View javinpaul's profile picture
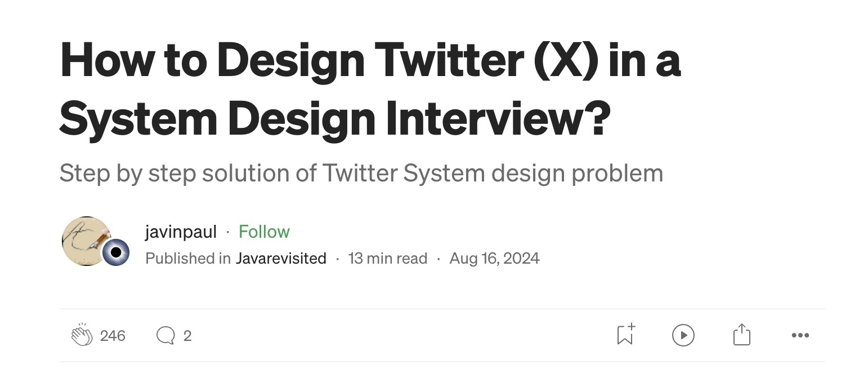This screenshot has height=382, width=868. point(86,241)
